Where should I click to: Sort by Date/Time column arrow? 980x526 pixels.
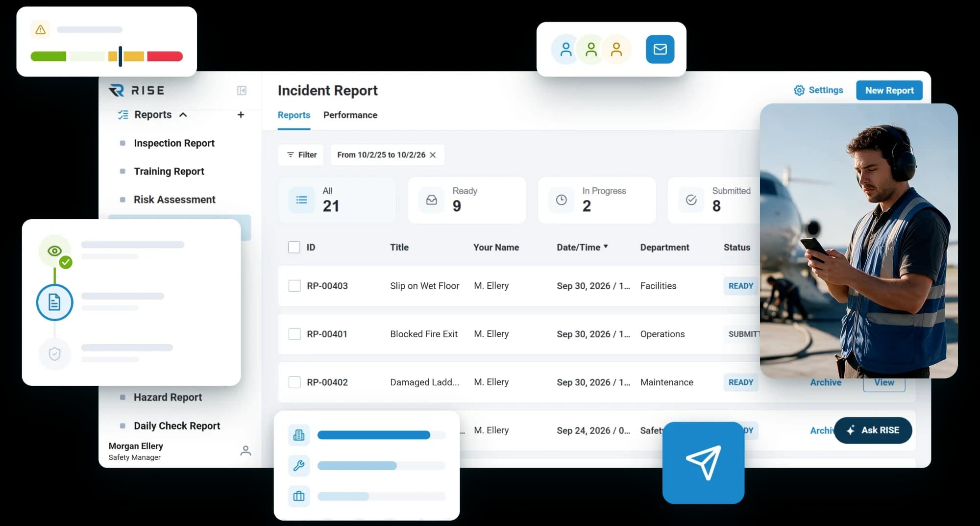click(x=606, y=247)
